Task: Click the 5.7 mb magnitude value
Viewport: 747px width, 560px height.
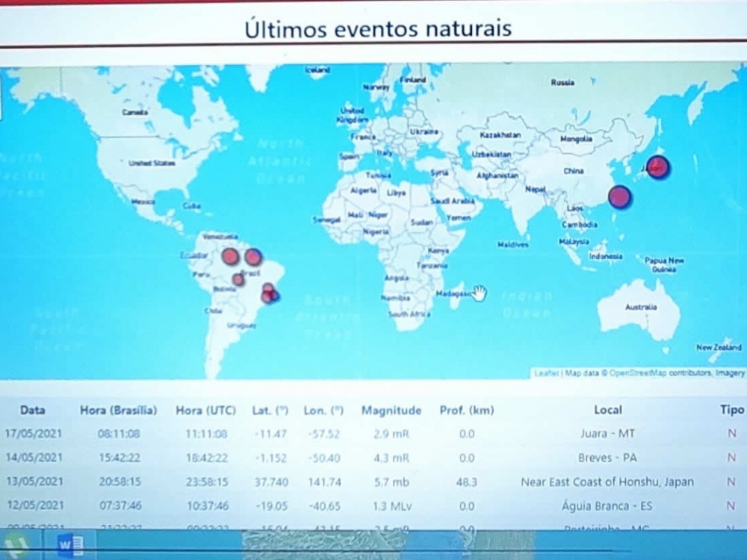Action: click(x=391, y=482)
